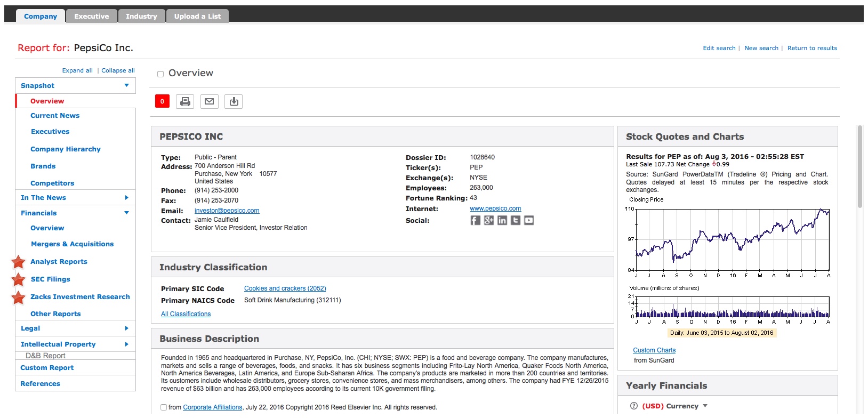Check the Corporate Affiliations source checkbox
The width and height of the screenshot is (868, 418).
tap(164, 407)
